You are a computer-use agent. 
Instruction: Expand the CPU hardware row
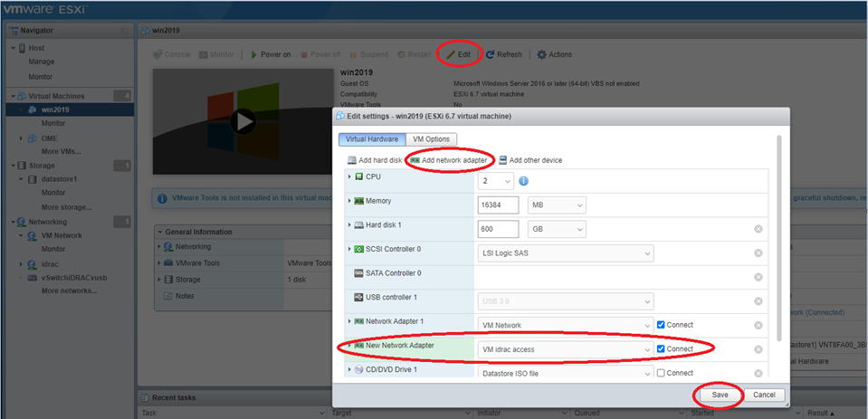pyautogui.click(x=349, y=176)
